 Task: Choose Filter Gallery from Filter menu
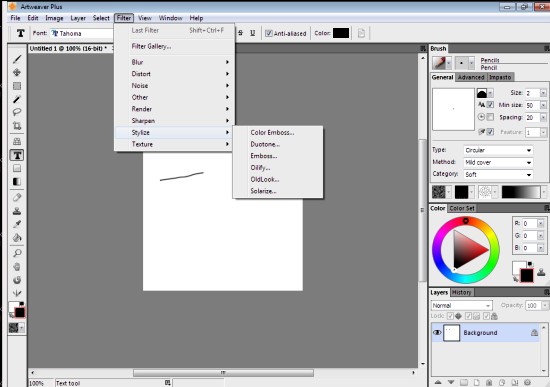(174, 46)
